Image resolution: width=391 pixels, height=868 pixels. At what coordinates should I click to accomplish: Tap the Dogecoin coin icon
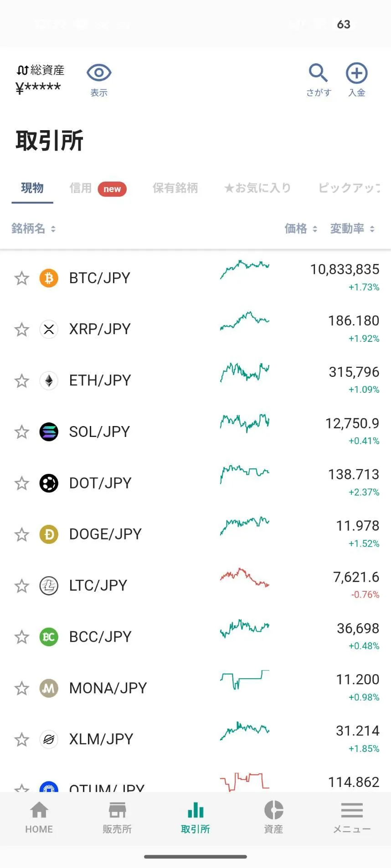click(49, 534)
